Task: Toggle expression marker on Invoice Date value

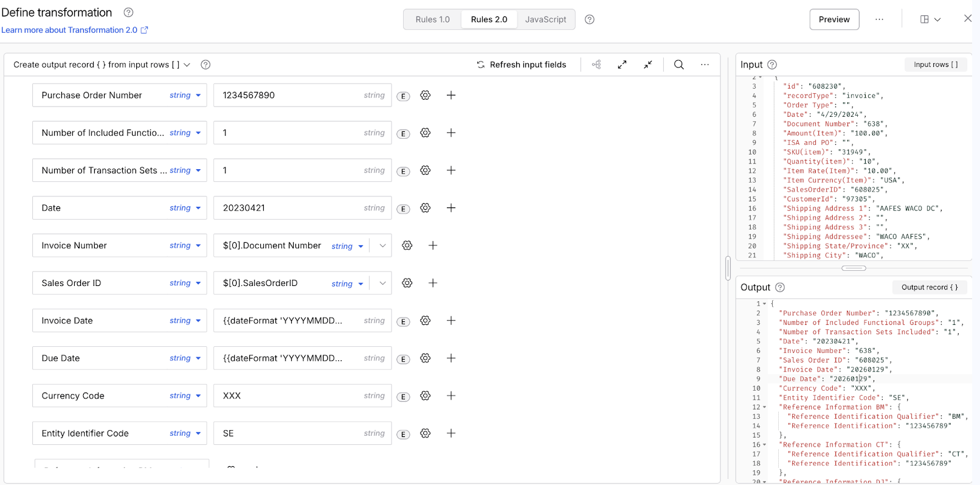Action: tap(403, 322)
